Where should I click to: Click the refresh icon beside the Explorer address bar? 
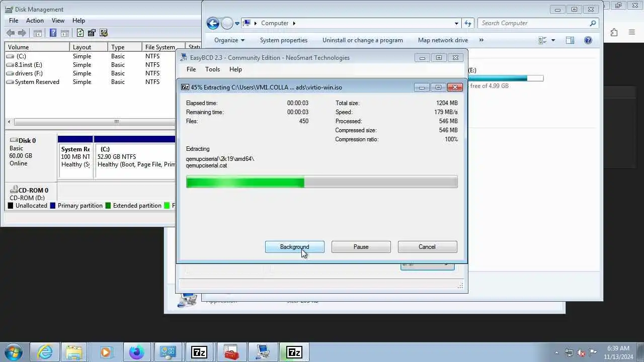(468, 23)
